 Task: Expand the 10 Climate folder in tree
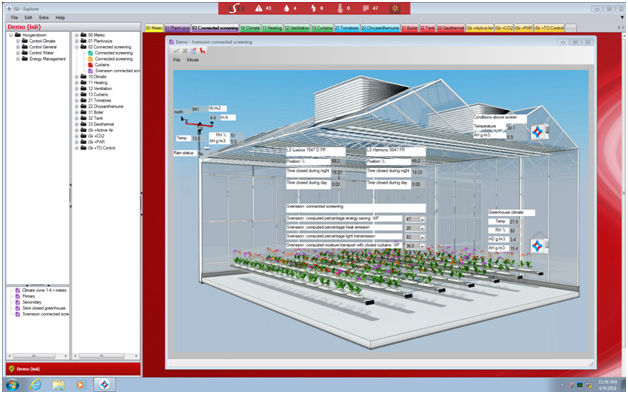pos(76,76)
